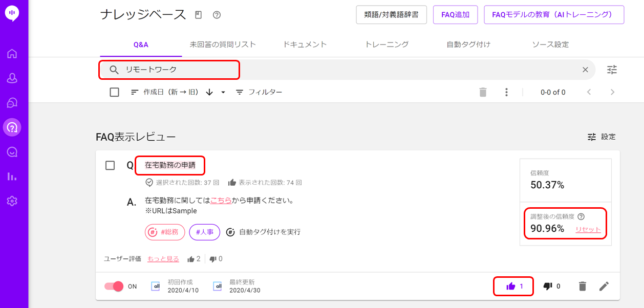Click the question title 在宅勤務の申請
The image size is (644, 308).
pos(170,165)
